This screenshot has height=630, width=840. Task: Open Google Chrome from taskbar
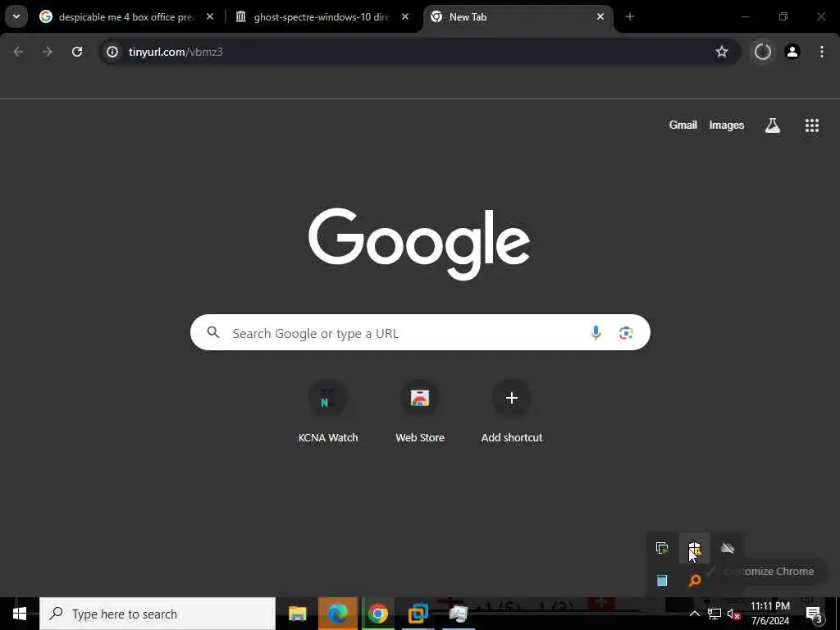click(x=377, y=614)
